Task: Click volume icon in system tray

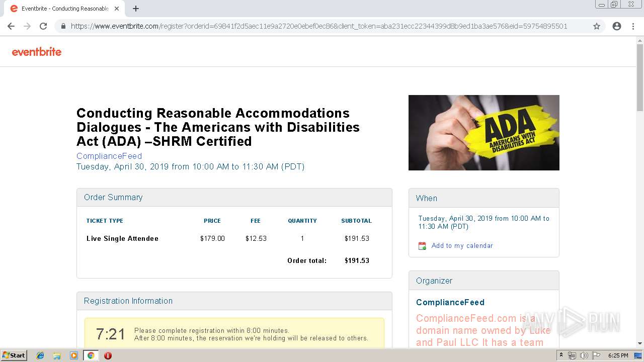Action: (x=584, y=355)
